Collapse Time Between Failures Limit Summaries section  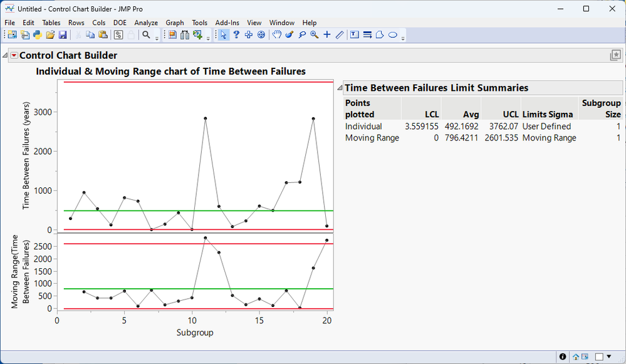[340, 88]
